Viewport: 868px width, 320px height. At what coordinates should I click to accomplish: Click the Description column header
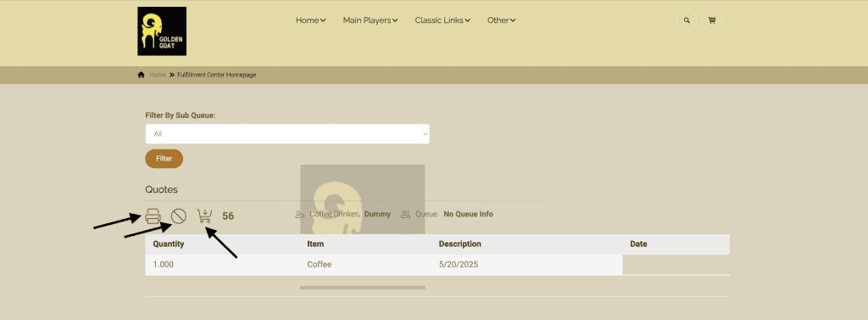coord(460,244)
